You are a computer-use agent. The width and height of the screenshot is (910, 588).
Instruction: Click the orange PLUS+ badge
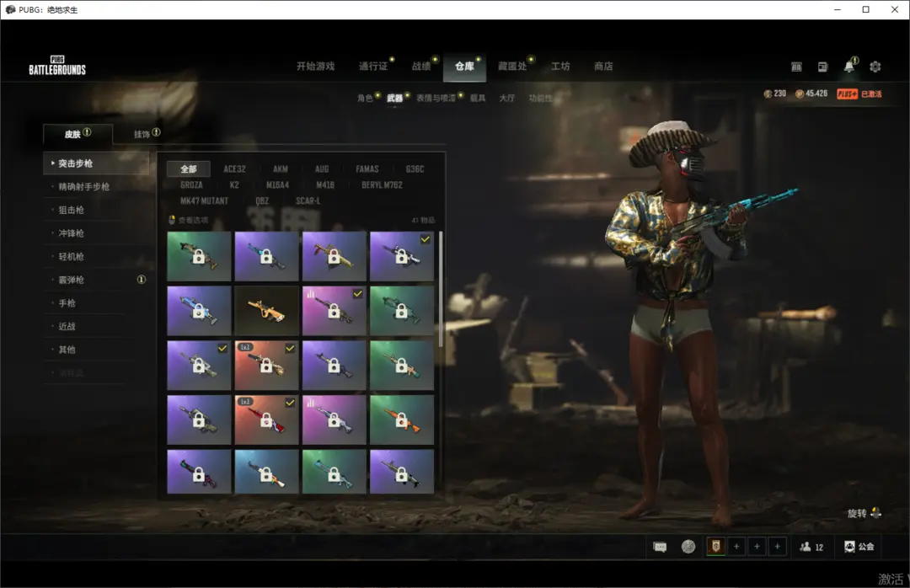[848, 94]
